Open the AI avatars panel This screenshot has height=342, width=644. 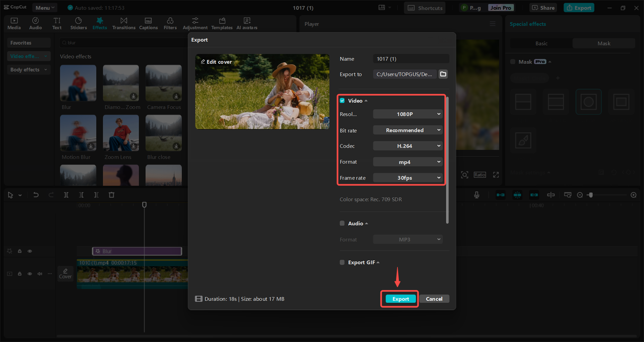(x=247, y=23)
